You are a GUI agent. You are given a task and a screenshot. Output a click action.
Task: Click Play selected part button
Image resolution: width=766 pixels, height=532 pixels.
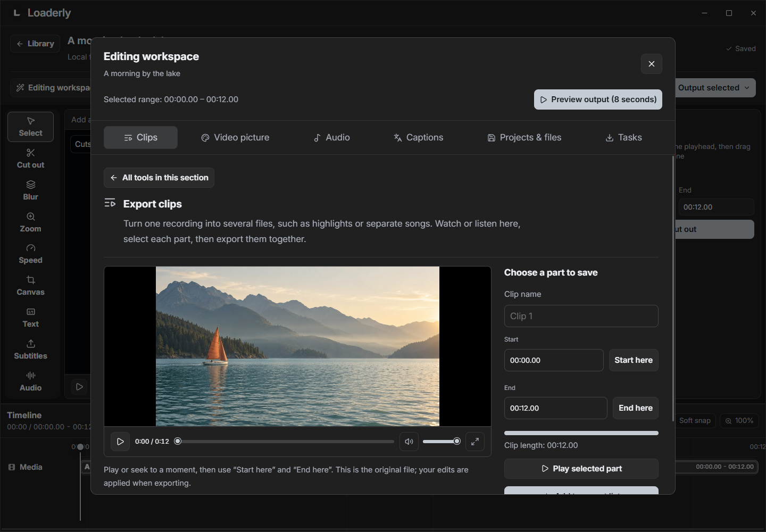(x=581, y=469)
